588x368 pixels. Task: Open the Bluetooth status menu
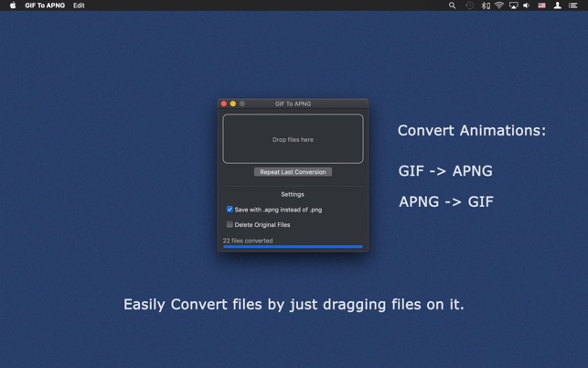pos(486,5)
